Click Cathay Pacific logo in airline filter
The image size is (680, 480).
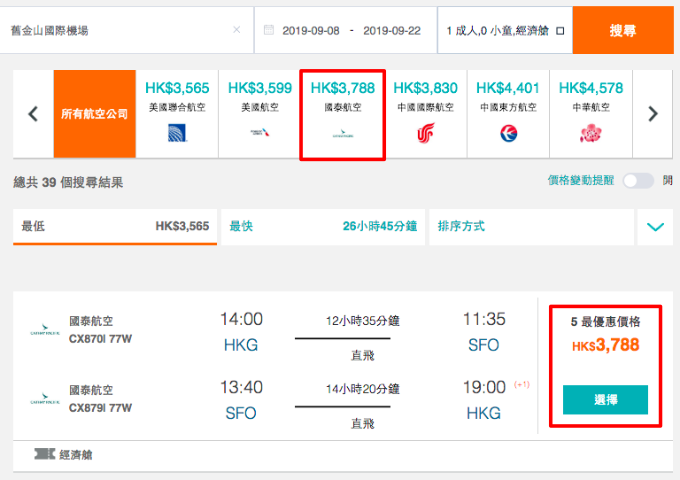click(343, 134)
